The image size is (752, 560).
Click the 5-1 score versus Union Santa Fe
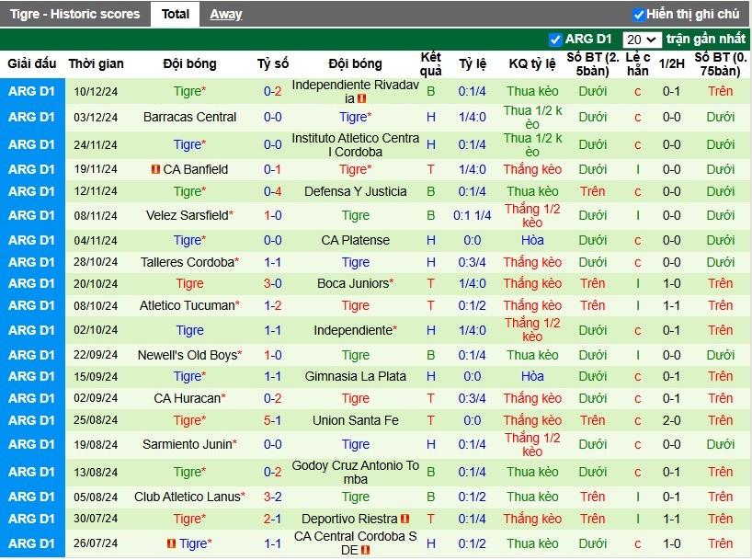[x=272, y=420]
